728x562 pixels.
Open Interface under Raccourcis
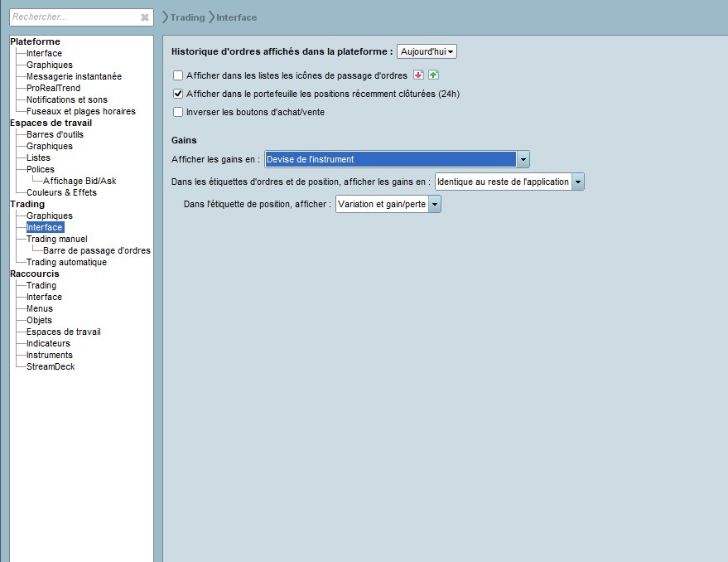[44, 297]
